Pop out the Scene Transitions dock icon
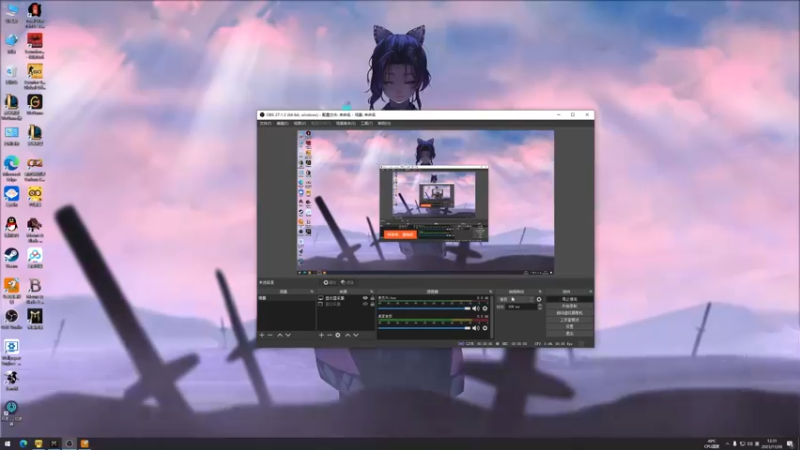 click(x=540, y=292)
